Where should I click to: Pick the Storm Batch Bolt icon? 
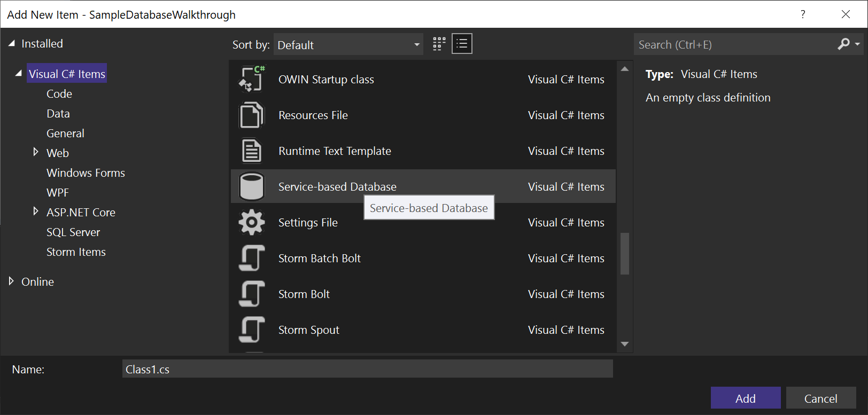click(x=251, y=259)
